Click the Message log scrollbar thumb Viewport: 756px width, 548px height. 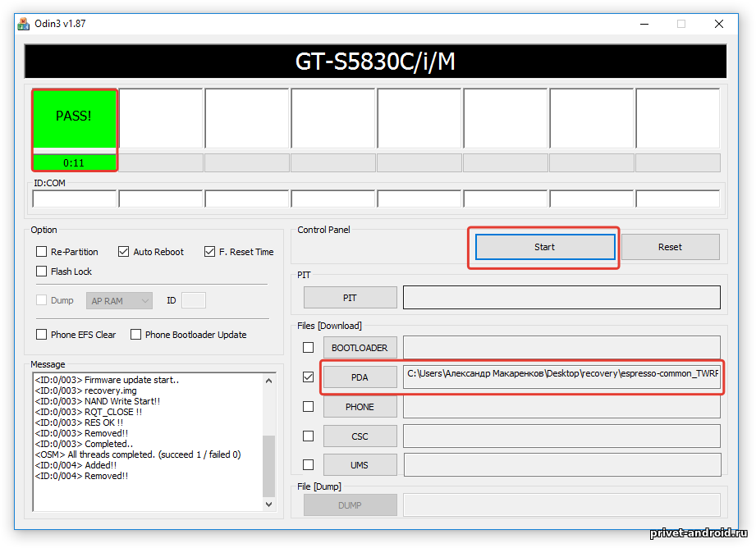pyautogui.click(x=269, y=466)
